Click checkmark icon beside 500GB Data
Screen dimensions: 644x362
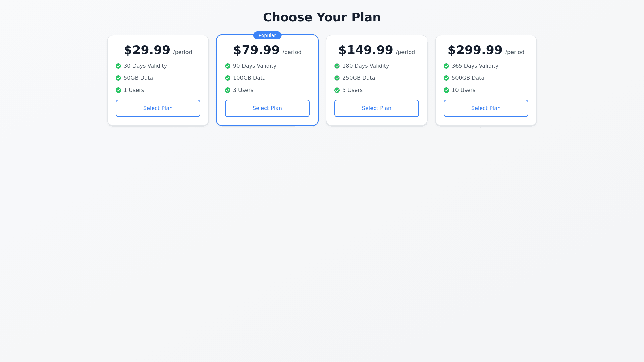[x=446, y=78]
